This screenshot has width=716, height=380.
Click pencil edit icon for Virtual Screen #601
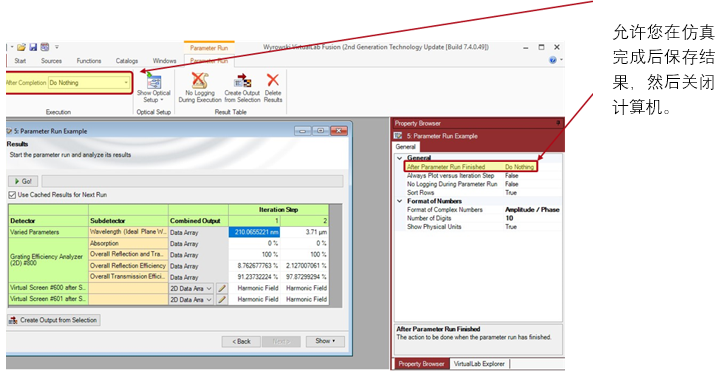coord(221,300)
